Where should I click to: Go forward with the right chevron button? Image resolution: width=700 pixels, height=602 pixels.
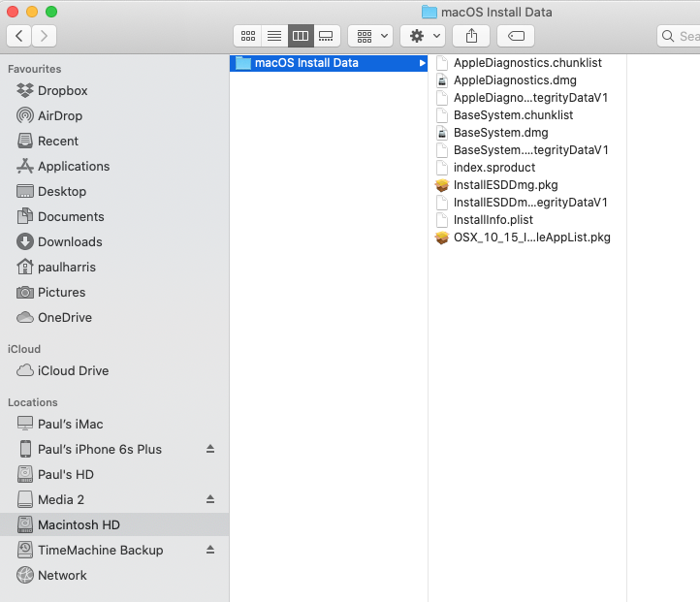coord(44,36)
